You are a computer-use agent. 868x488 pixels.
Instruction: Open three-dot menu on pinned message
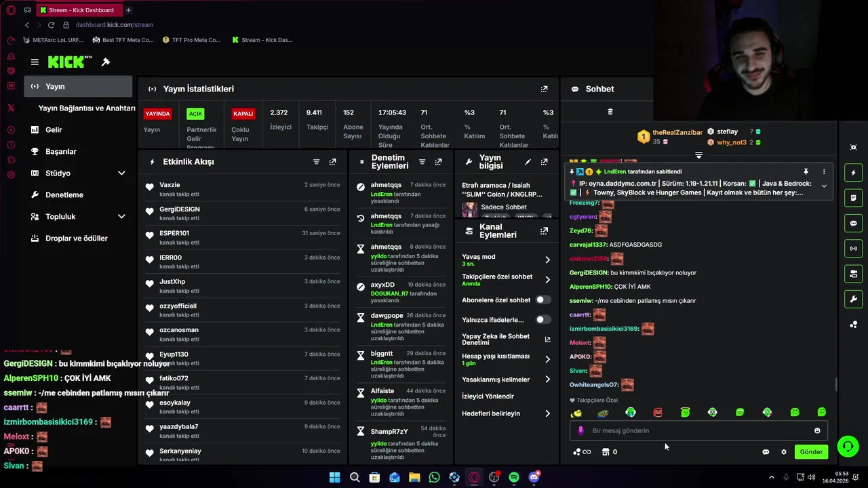click(824, 172)
